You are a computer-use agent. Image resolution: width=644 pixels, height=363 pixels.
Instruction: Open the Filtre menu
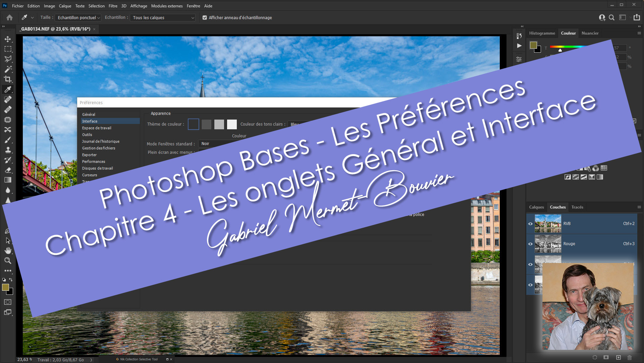coord(113,6)
